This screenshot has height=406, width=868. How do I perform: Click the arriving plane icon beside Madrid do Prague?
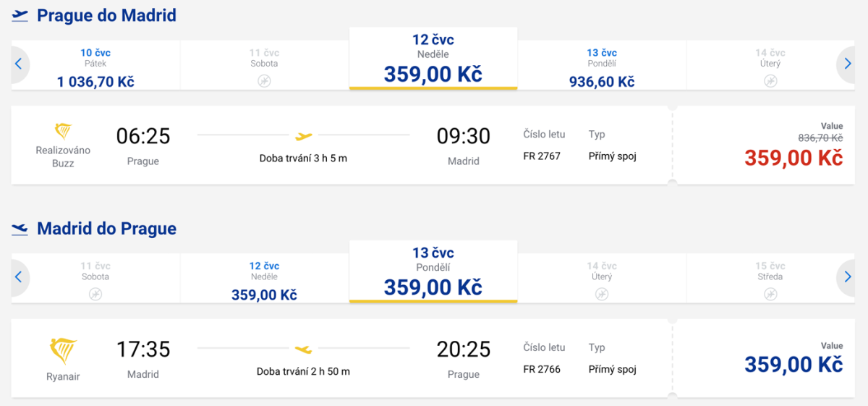20,229
